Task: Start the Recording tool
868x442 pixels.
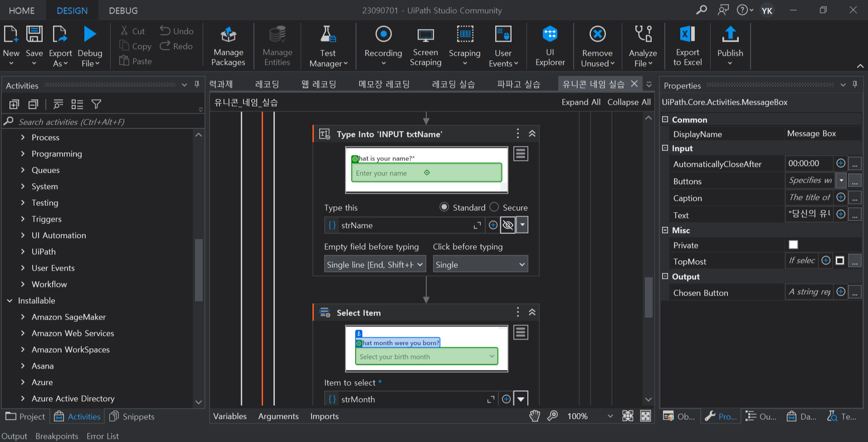Action: [x=383, y=45]
